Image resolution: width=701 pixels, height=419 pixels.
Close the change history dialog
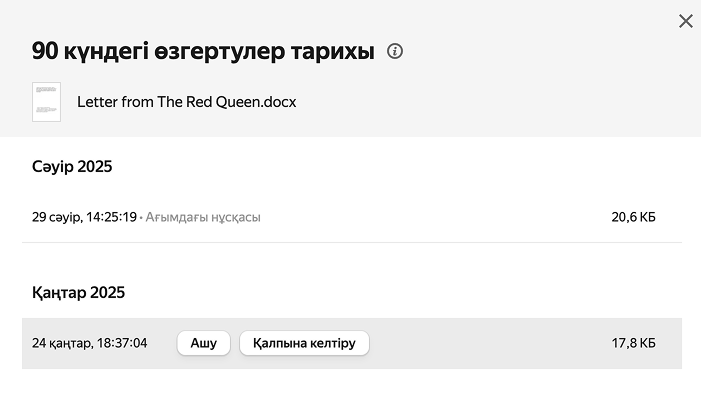[686, 21]
